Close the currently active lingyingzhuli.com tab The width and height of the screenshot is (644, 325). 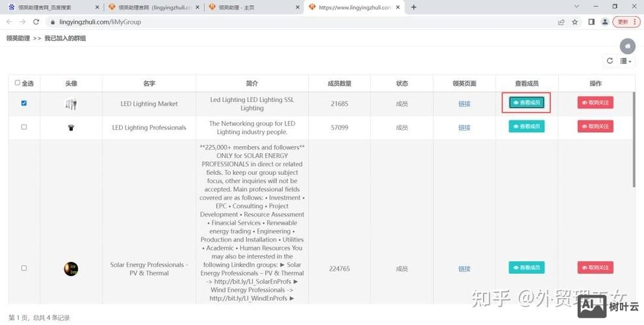point(398,7)
